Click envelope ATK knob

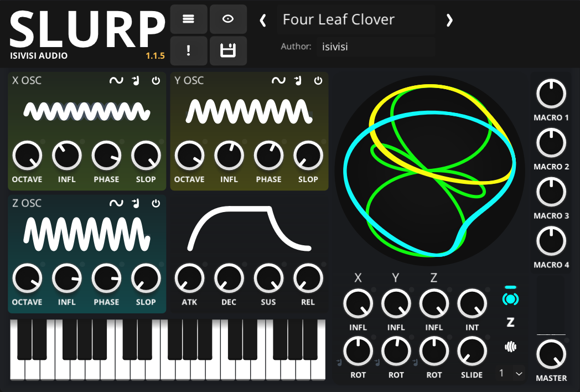[x=189, y=278]
